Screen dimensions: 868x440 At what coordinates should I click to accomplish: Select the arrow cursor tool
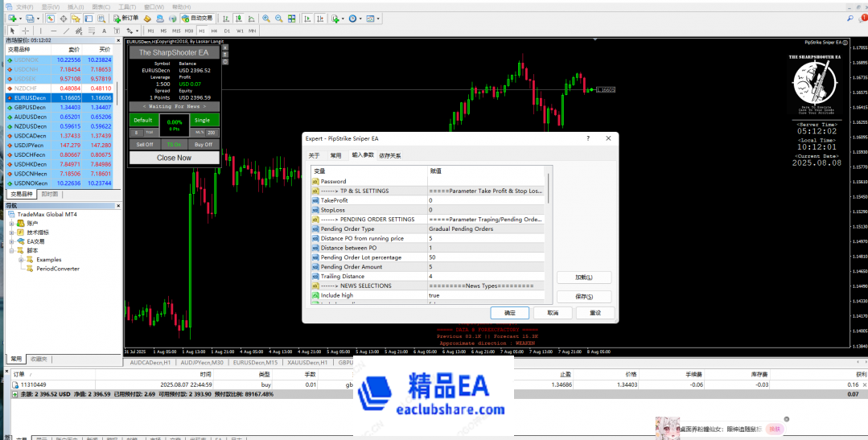pyautogui.click(x=12, y=31)
